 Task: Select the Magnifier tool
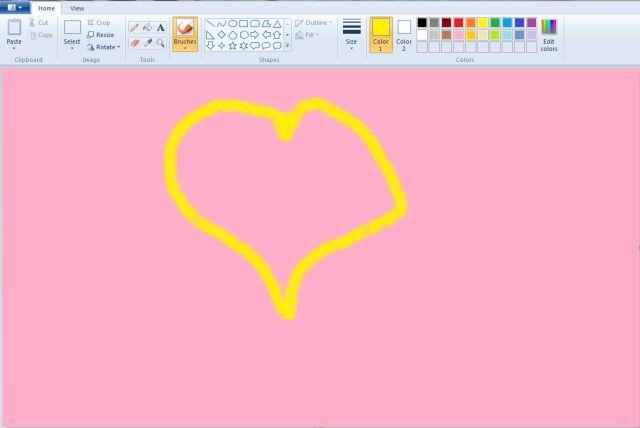160,43
